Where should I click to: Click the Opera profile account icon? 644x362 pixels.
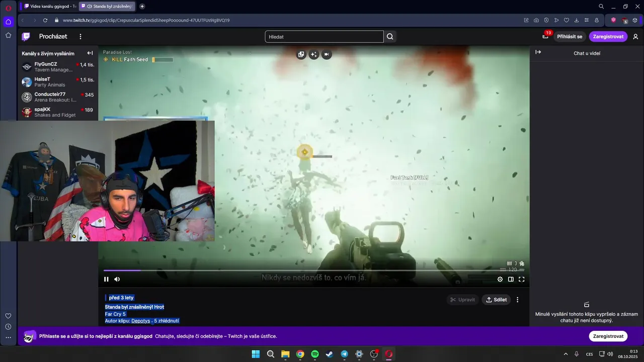[597, 20]
